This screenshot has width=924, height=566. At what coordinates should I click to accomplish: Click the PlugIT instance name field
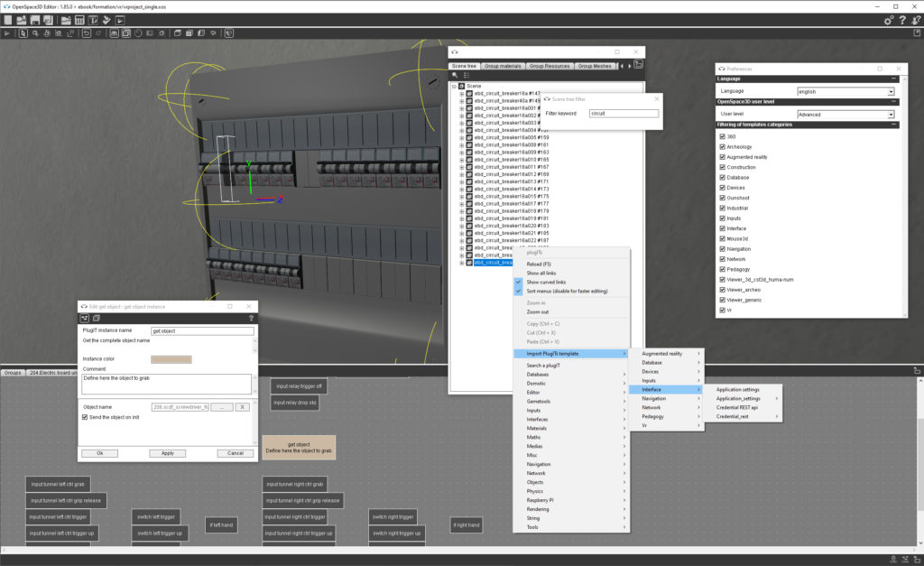coord(202,331)
